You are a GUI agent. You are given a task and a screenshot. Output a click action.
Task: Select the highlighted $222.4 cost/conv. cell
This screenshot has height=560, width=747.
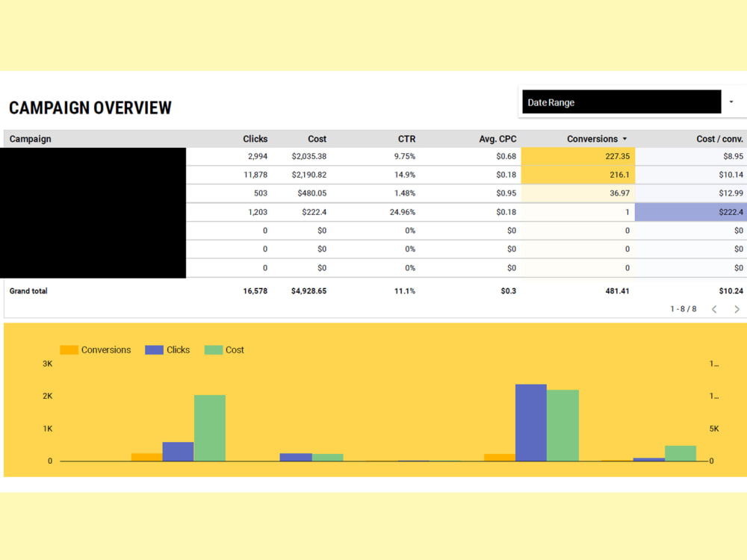tap(691, 212)
